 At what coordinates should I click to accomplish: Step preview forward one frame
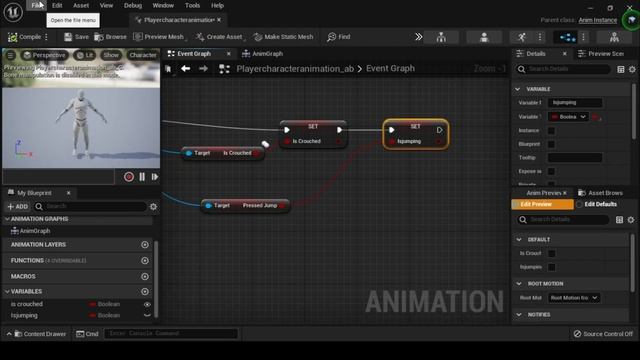(155, 177)
